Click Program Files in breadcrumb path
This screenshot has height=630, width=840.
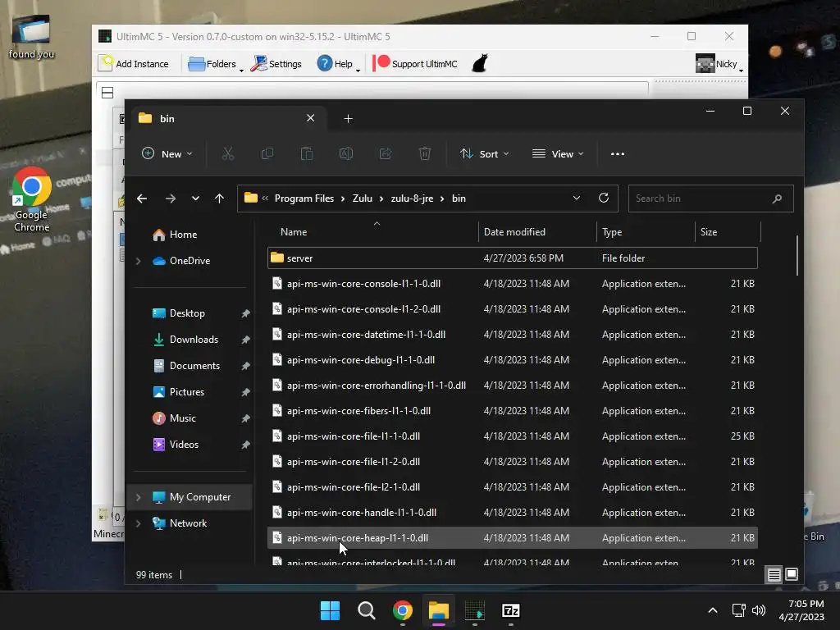pos(304,199)
